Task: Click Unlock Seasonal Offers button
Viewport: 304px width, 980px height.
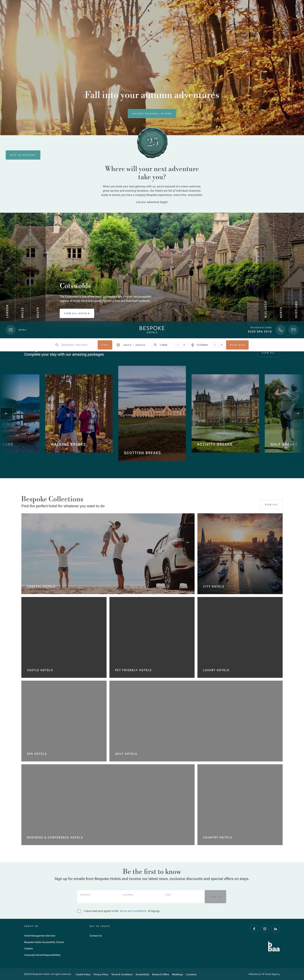Action: pyautogui.click(x=152, y=113)
